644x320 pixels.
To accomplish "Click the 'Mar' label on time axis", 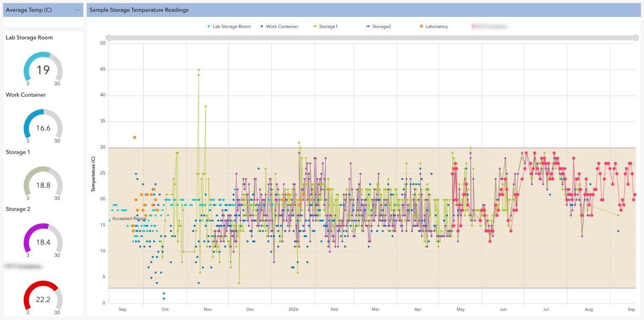I will (x=375, y=309).
